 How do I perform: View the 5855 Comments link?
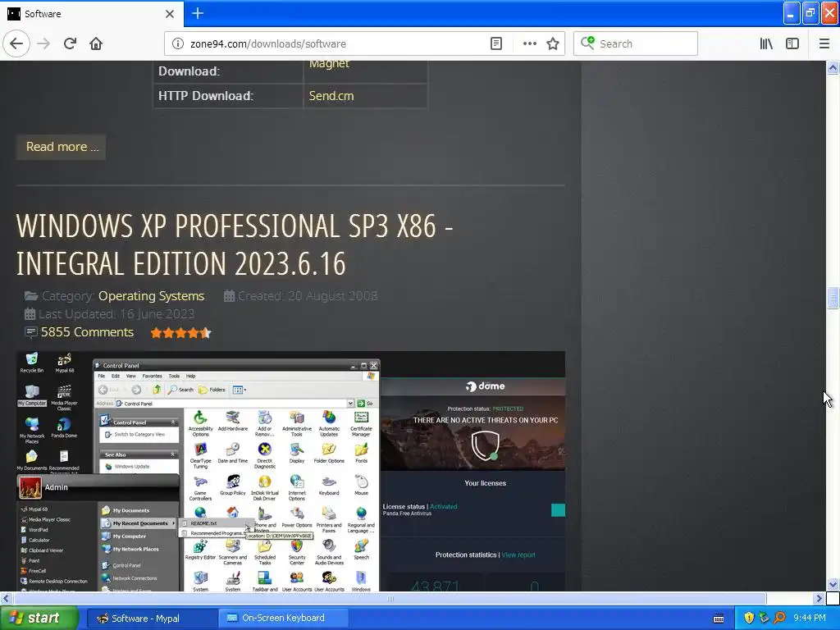(87, 332)
